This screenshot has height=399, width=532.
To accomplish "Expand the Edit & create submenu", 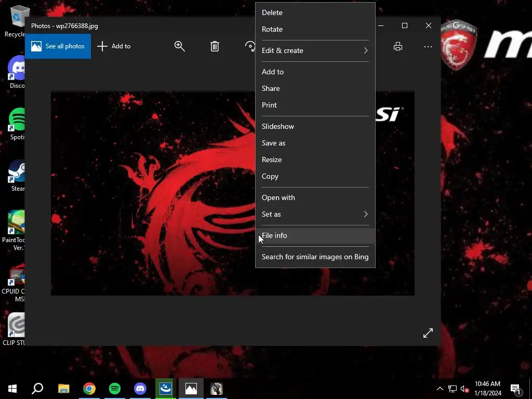I will tap(315, 50).
